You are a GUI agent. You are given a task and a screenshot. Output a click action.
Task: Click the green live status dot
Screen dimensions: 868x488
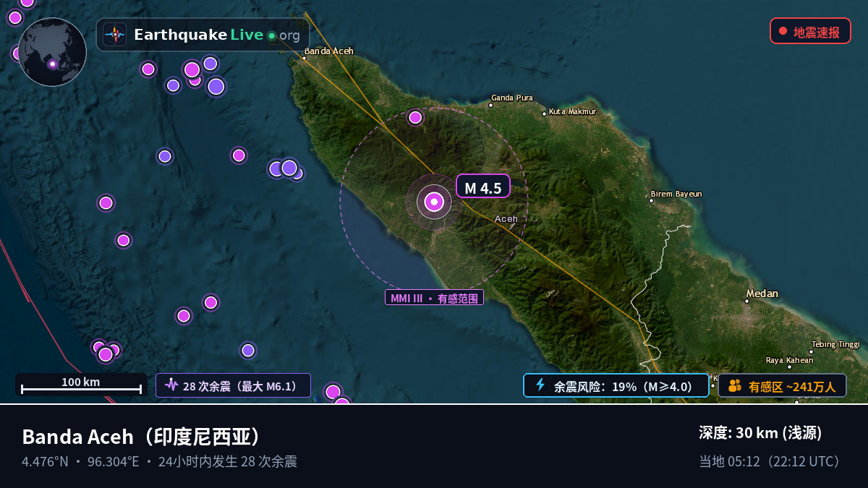(271, 35)
